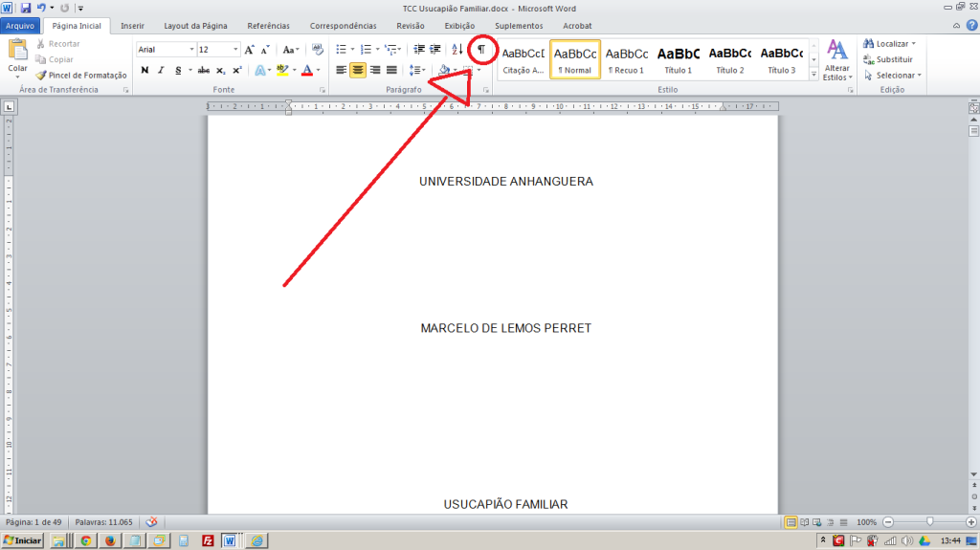This screenshot has width=980, height=550.
Task: Enable center alignment
Action: click(x=358, y=70)
